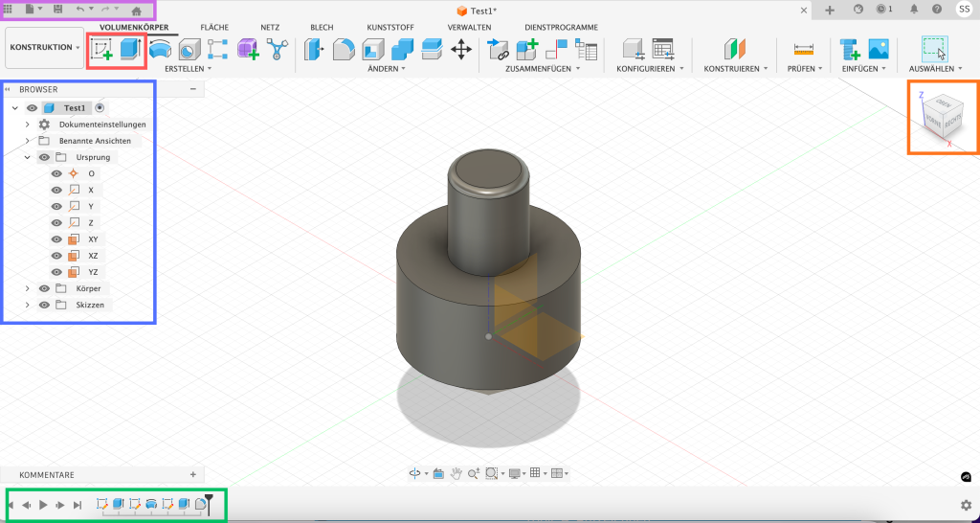
Task: Click the Measure icon under PRÜFEN
Action: pyautogui.click(x=803, y=49)
